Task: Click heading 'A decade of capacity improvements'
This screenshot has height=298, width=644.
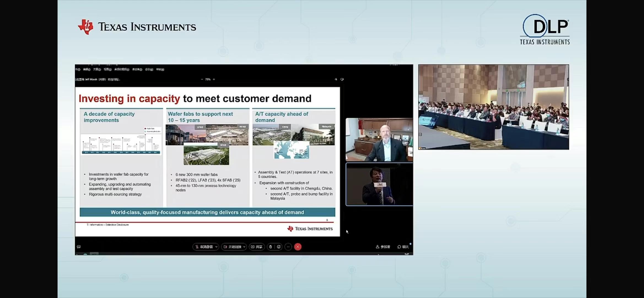Action: pyautogui.click(x=109, y=117)
